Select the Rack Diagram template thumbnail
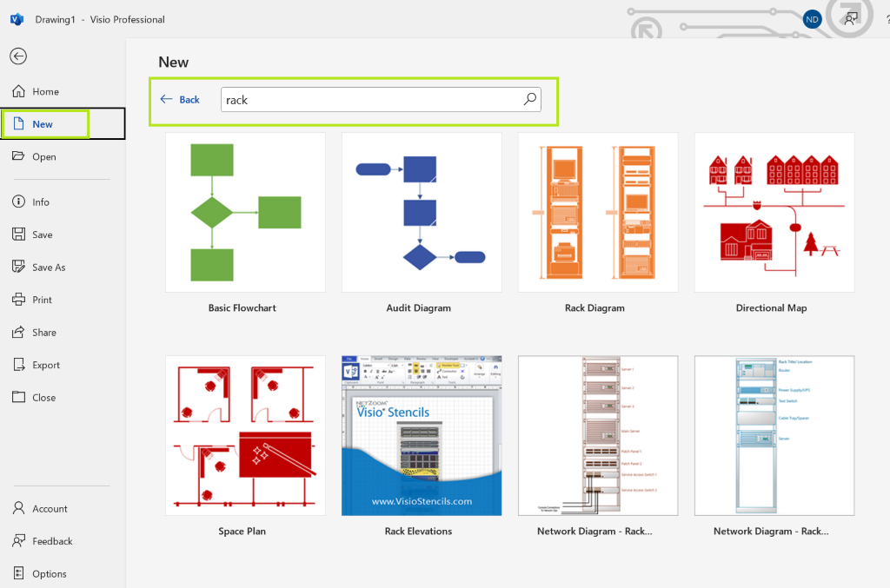The height and width of the screenshot is (588, 890). click(x=598, y=212)
